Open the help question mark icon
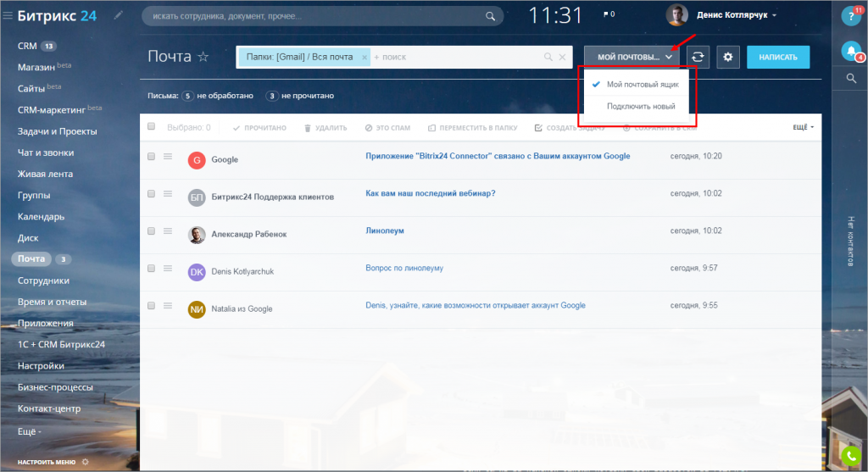 coord(851,15)
